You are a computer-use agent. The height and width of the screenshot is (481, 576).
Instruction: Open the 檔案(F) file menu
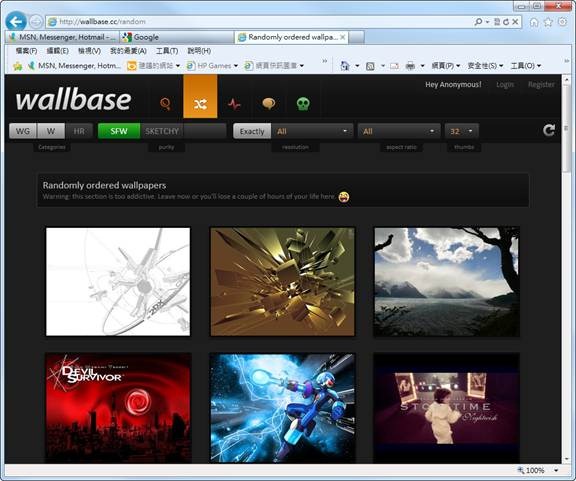[26, 51]
